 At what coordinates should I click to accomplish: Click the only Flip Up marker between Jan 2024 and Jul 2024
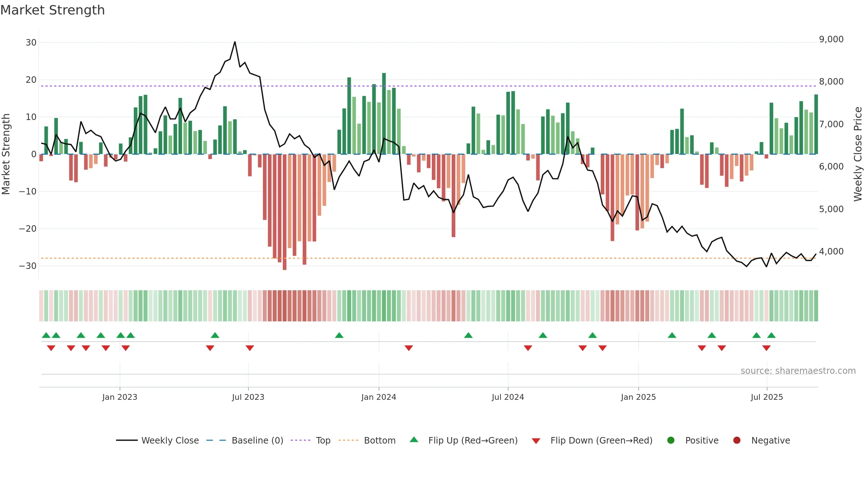(468, 335)
